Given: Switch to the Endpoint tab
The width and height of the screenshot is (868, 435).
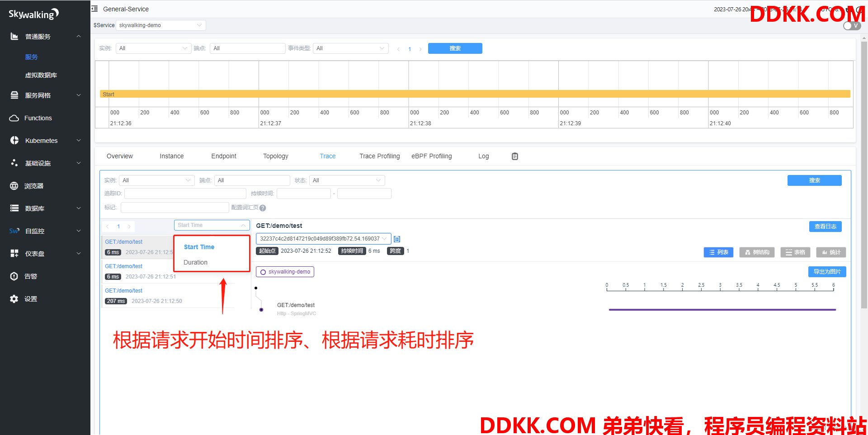Looking at the screenshot, I should [224, 156].
